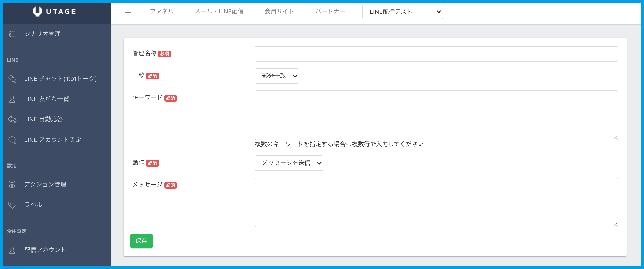The image size is (644, 269).
Task: Open the LINE配信テスト account dropdown
Action: click(402, 12)
